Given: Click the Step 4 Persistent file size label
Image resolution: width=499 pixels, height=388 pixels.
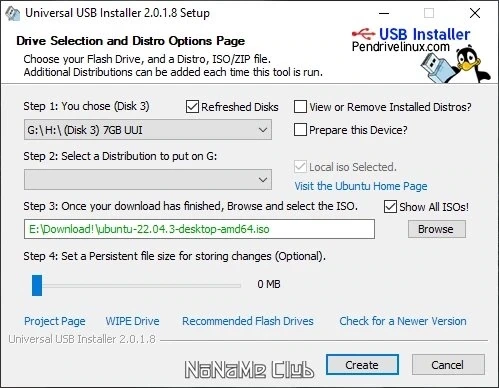Looking at the screenshot, I should pyautogui.click(x=174, y=256).
